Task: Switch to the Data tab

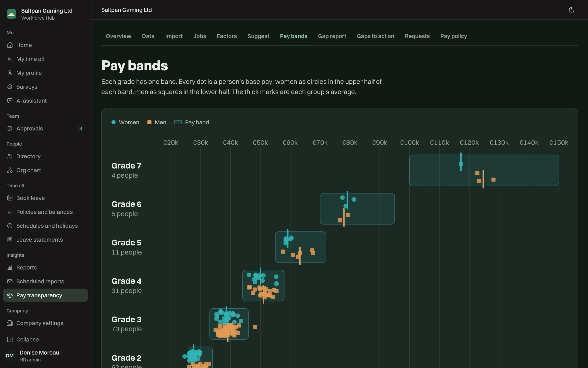Action: coord(148,36)
